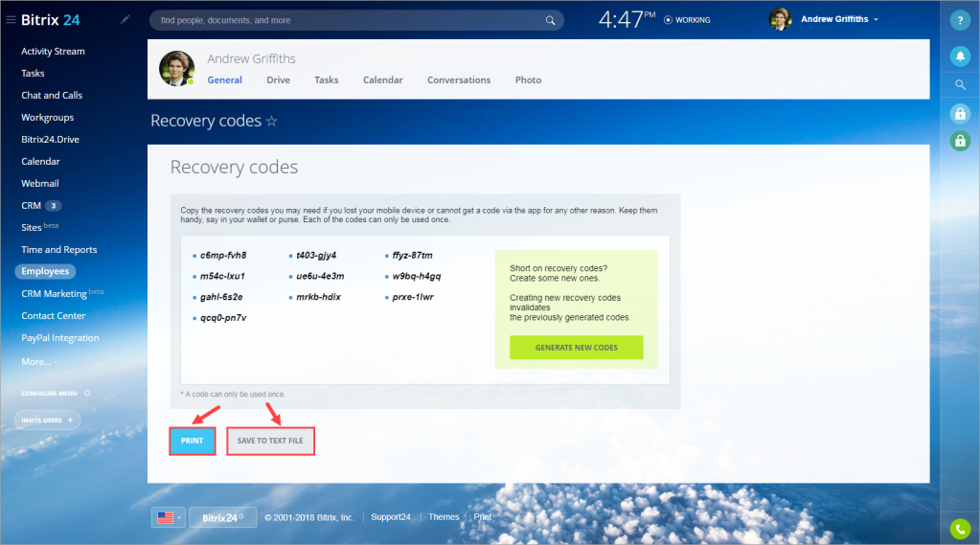Click the search magnifier in the top search bar
Image resolution: width=980 pixels, height=545 pixels.
coord(550,20)
